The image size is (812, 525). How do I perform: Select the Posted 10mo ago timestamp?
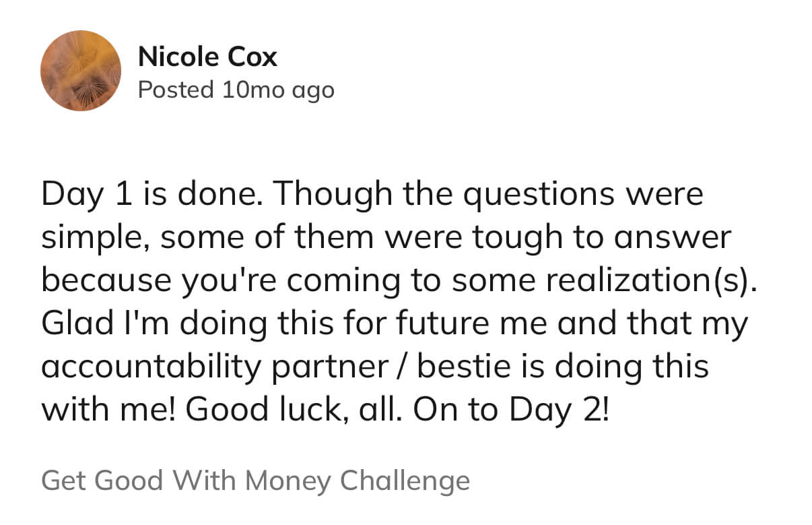click(x=236, y=90)
